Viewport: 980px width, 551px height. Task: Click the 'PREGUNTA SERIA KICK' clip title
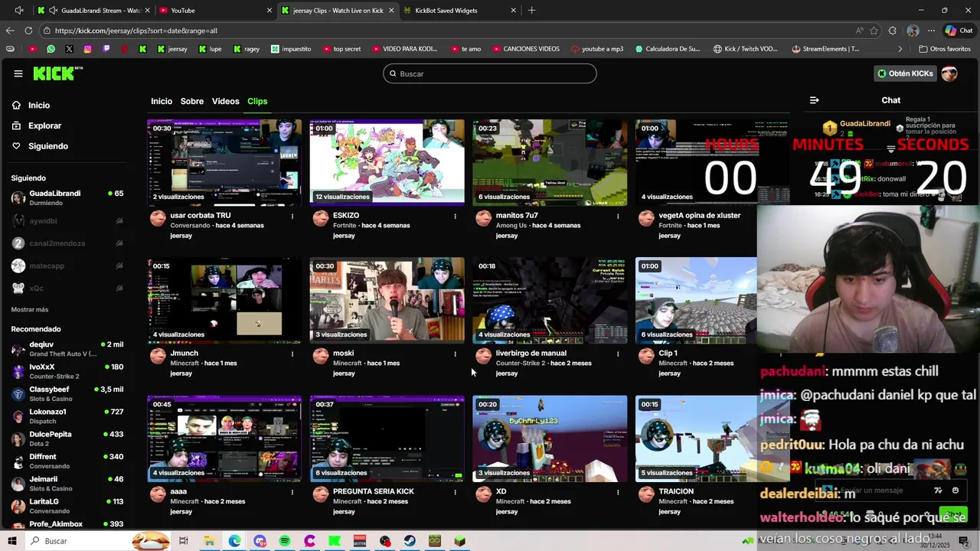coord(374,491)
